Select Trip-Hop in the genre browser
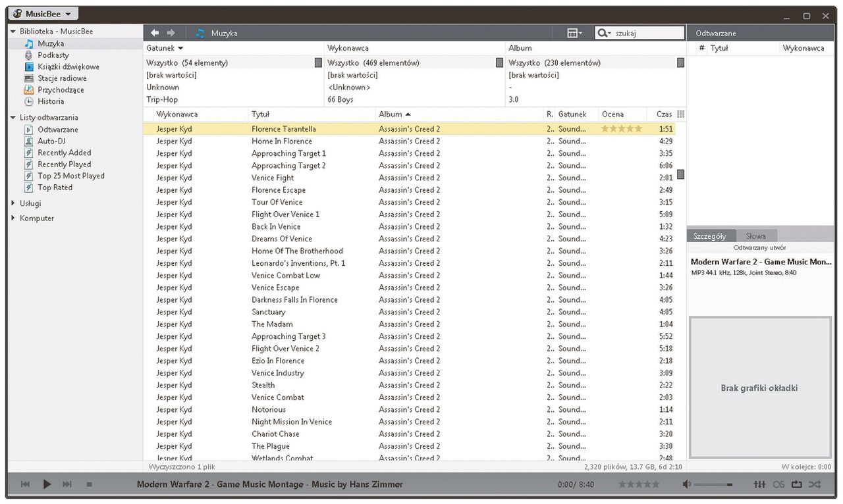 (162, 99)
